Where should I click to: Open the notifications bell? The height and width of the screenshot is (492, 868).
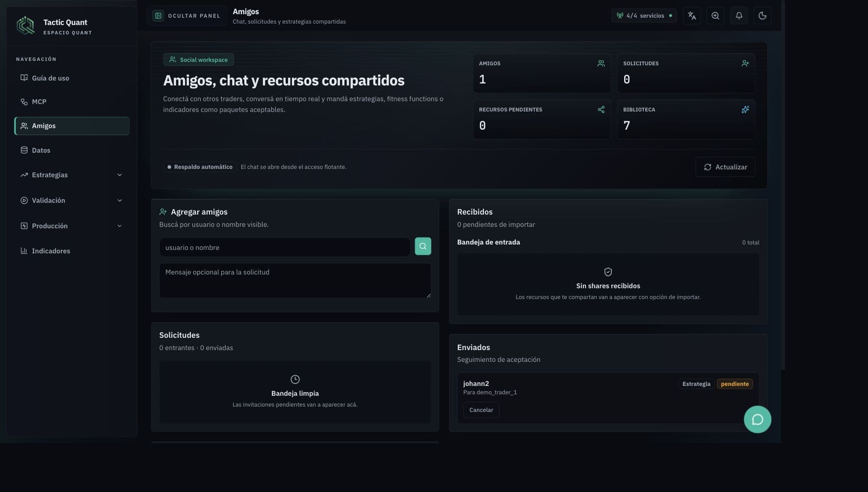(x=739, y=16)
